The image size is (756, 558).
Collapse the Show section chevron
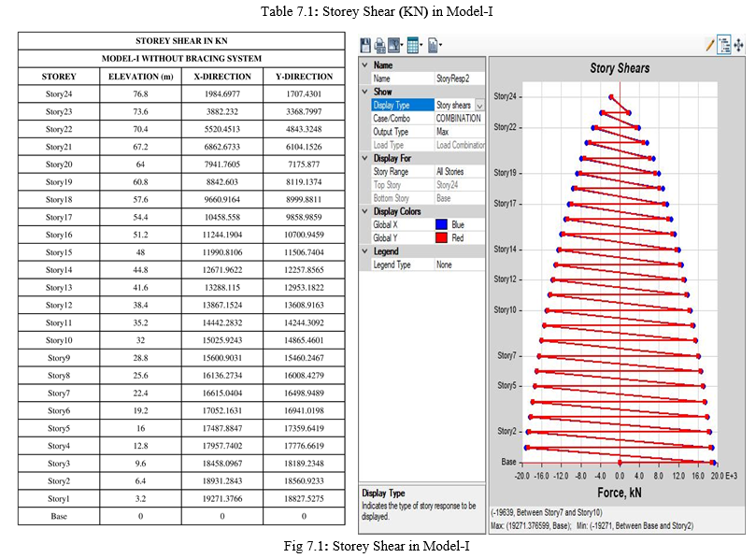coord(365,92)
